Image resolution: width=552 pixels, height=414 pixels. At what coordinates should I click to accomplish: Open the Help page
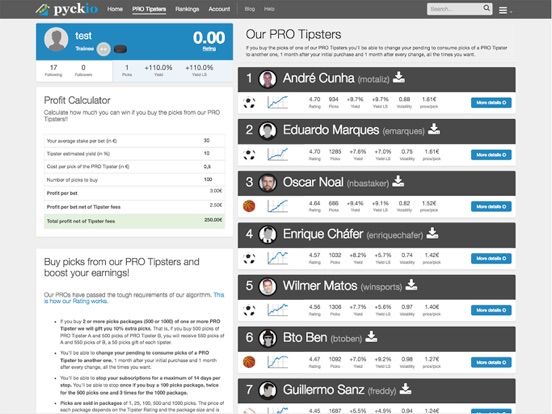pos(269,9)
